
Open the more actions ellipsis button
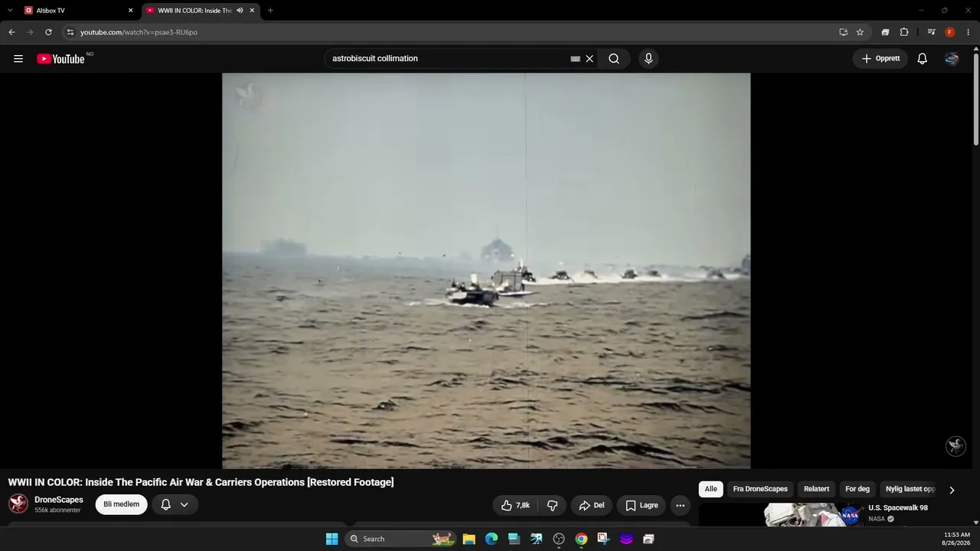(680, 505)
